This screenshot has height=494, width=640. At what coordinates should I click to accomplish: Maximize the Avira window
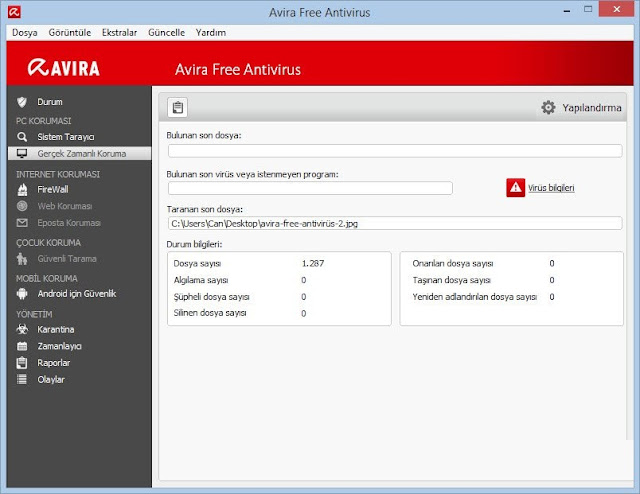tap(588, 9)
